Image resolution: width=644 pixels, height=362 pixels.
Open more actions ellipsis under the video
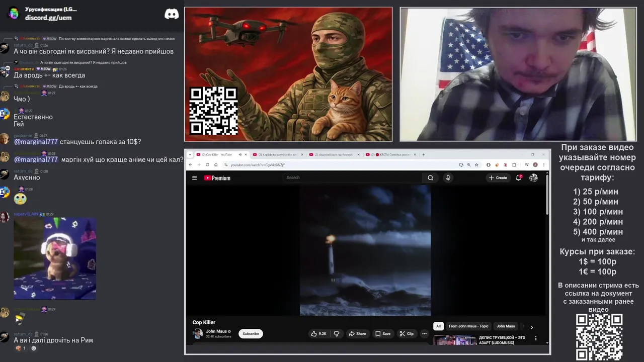click(x=424, y=333)
